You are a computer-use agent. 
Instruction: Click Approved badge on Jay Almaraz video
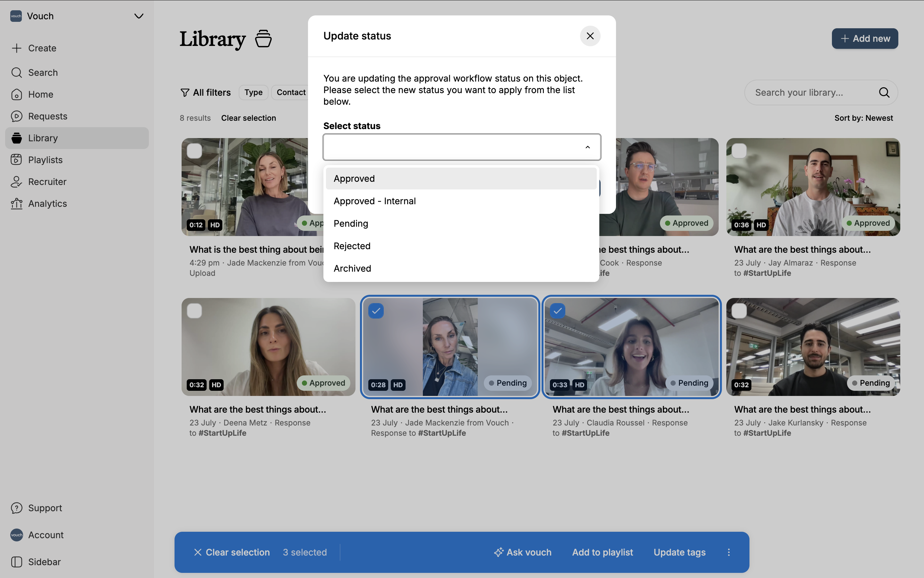[868, 223]
